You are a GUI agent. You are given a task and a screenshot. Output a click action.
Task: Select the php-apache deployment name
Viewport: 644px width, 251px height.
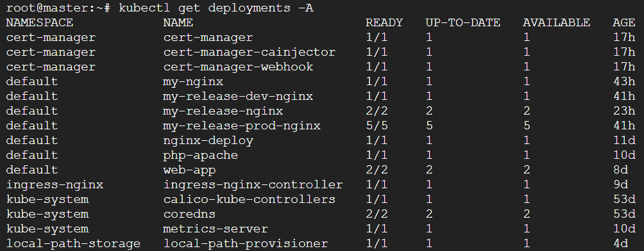click(x=200, y=156)
